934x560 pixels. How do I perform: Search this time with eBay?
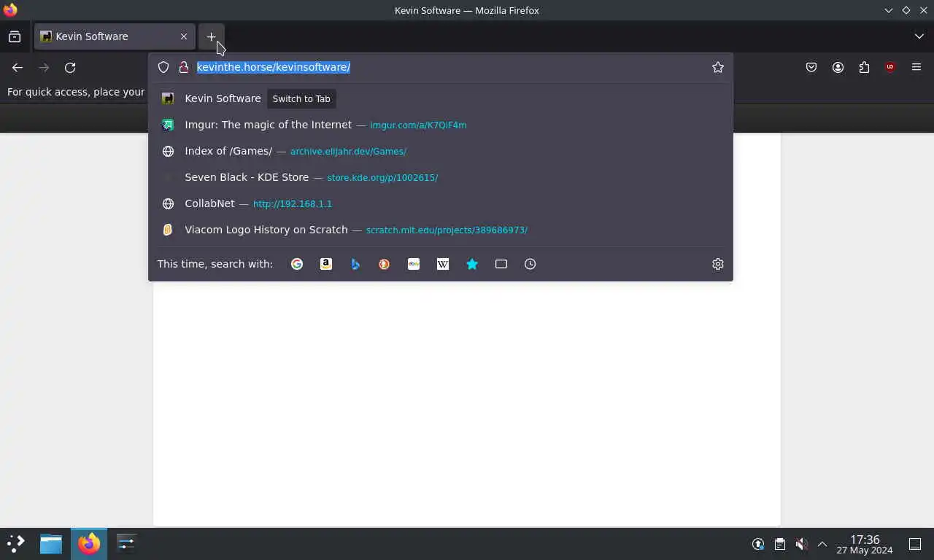point(414,264)
